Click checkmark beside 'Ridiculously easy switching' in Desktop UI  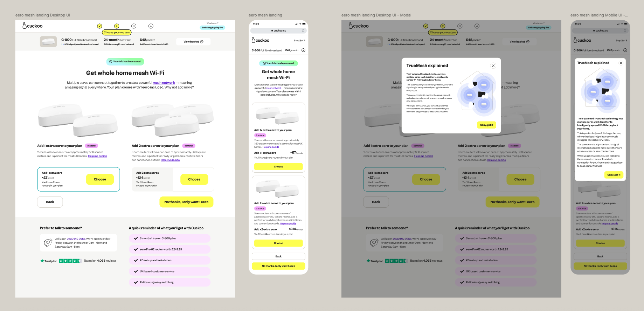click(x=136, y=282)
